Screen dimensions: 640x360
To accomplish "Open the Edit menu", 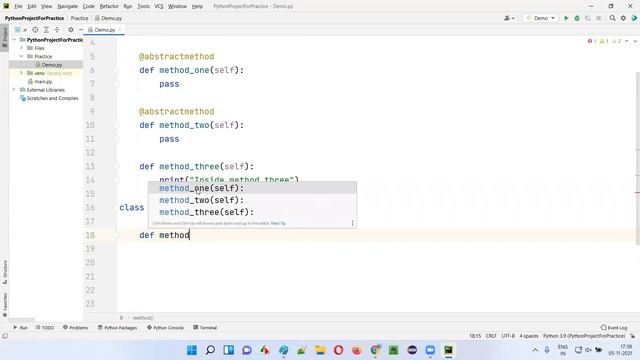I will point(32,7).
